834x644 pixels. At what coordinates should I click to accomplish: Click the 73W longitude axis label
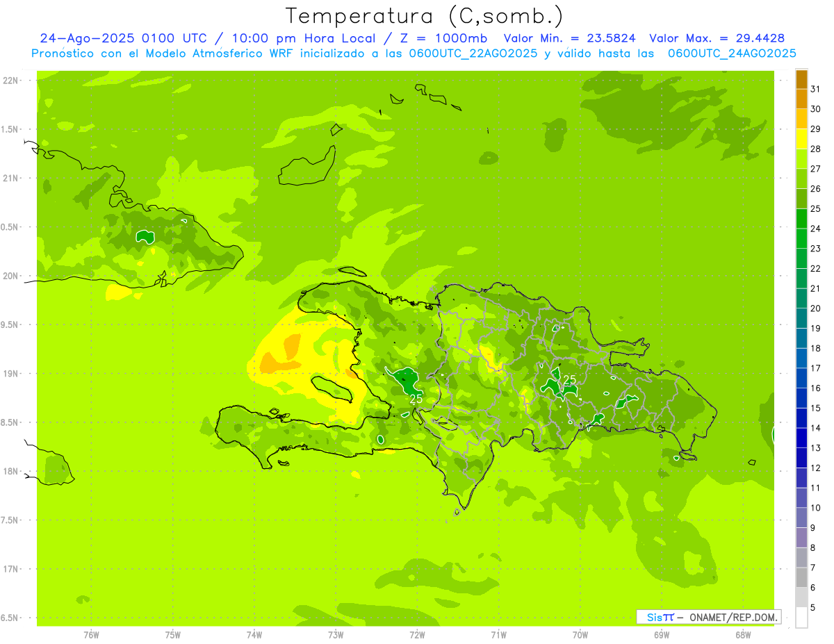tap(336, 635)
